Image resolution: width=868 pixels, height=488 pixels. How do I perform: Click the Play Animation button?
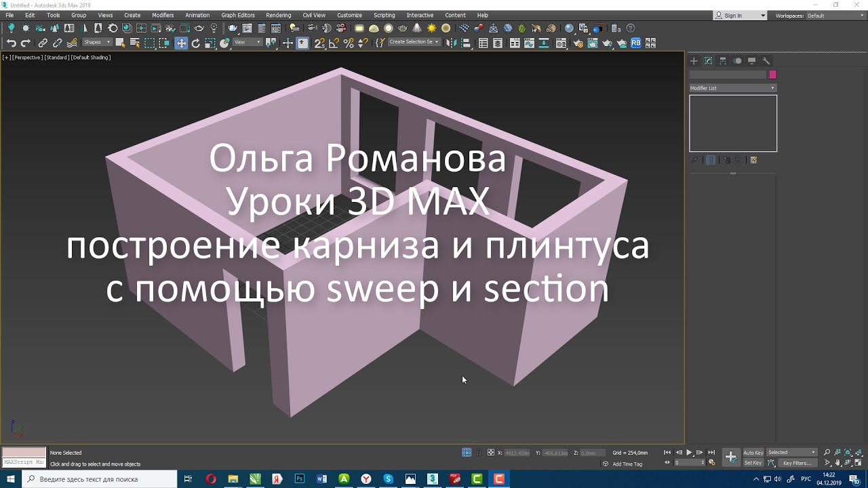pos(689,452)
